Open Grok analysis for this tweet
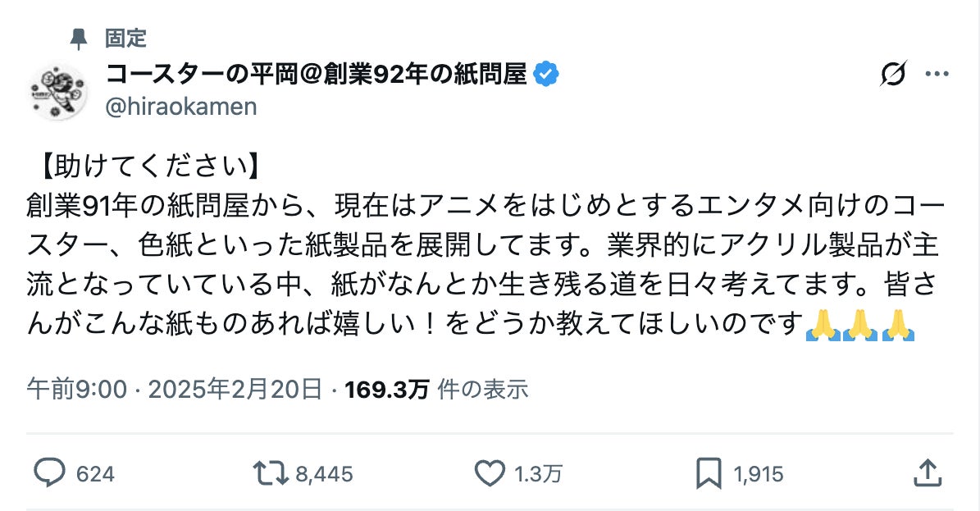Image resolution: width=980 pixels, height=511 pixels. pyautogui.click(x=891, y=75)
